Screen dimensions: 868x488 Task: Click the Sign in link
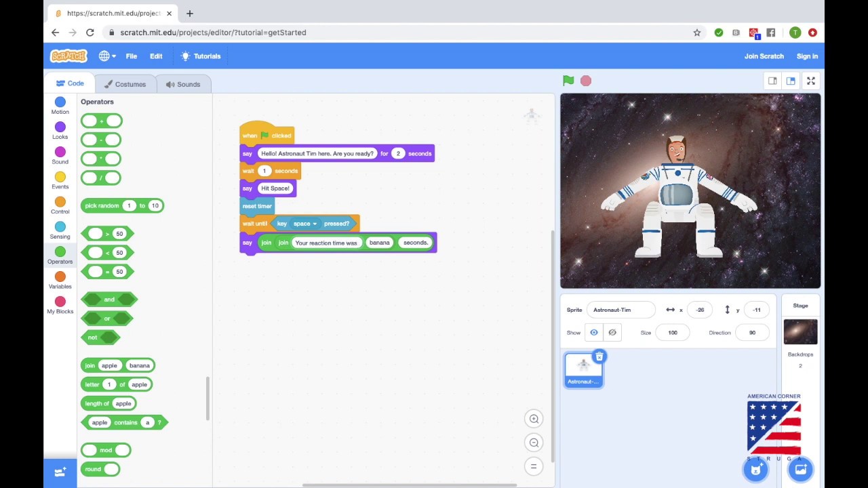pos(807,56)
